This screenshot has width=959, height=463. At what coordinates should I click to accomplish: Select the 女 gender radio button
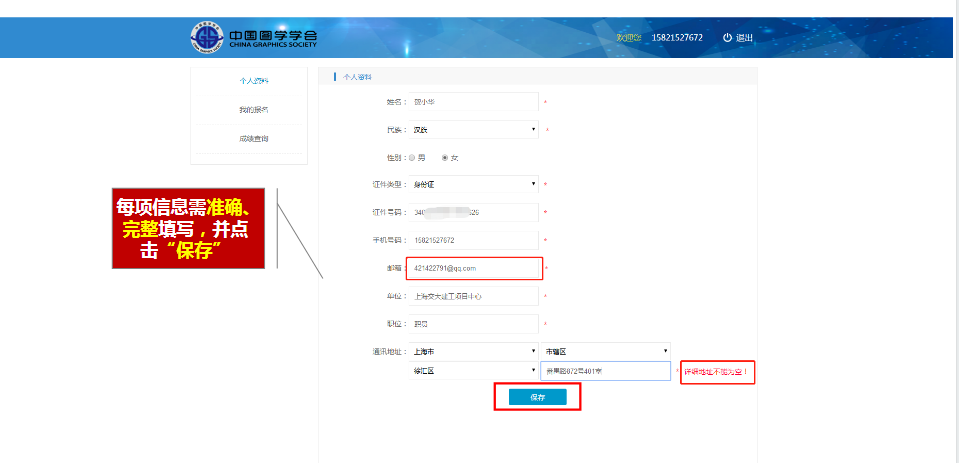coord(445,158)
